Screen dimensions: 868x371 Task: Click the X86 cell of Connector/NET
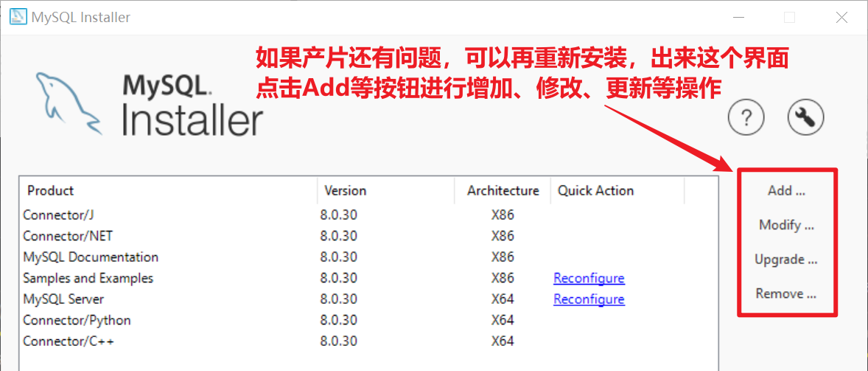click(503, 236)
